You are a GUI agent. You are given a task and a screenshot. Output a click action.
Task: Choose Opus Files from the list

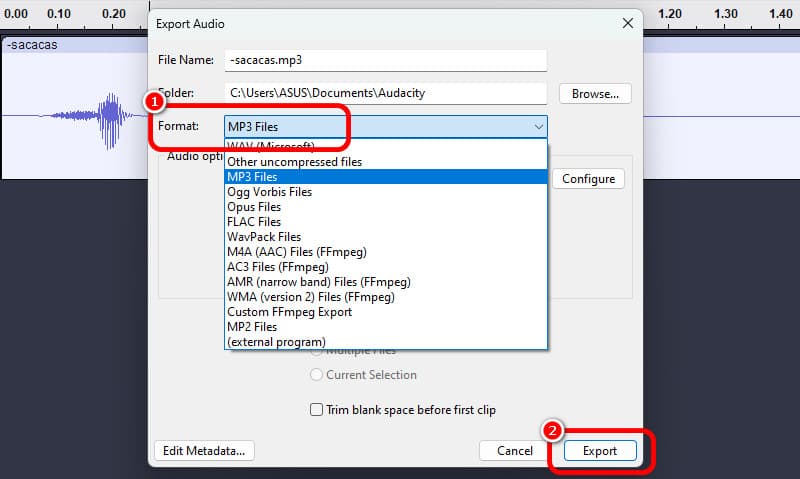(386, 207)
